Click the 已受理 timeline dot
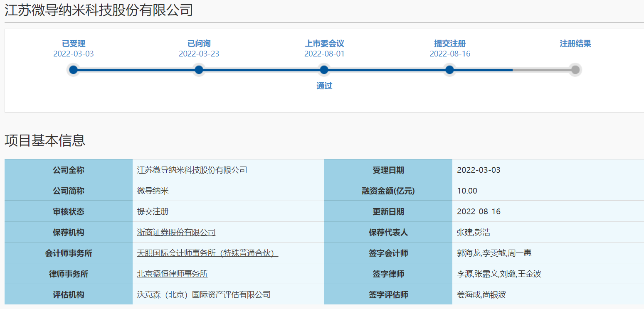Image resolution: width=644 pixels, height=309 pixels. [74, 70]
